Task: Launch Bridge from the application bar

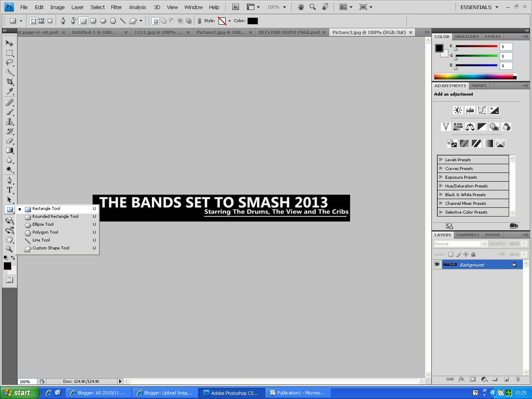Action: point(236,7)
